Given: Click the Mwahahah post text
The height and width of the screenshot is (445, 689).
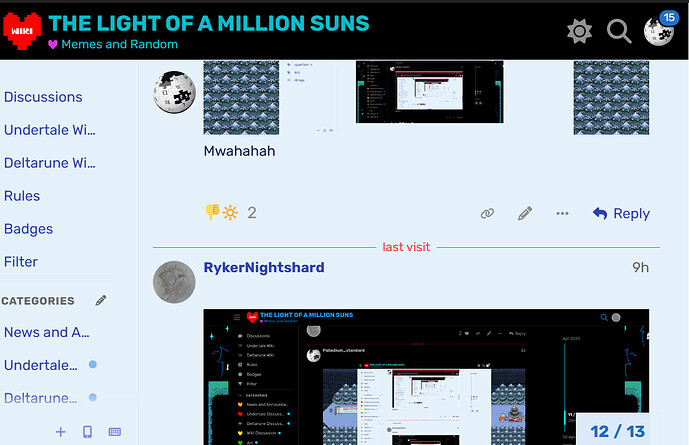Looking at the screenshot, I should [x=239, y=151].
